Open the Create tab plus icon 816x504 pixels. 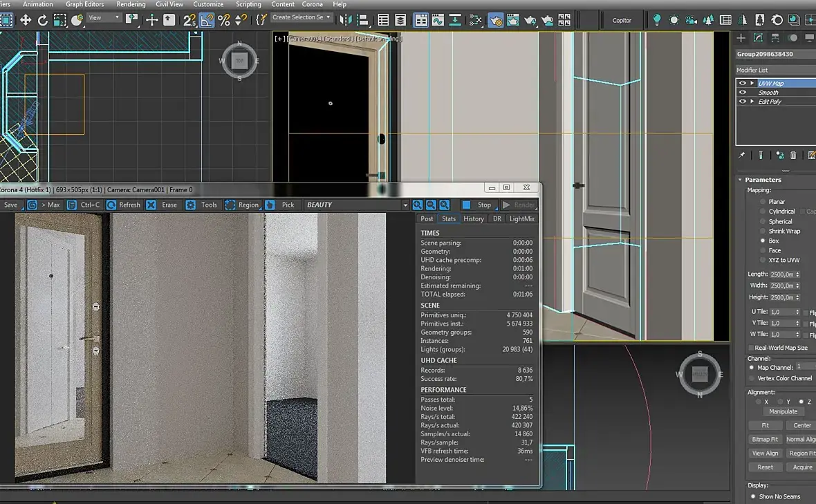(x=741, y=38)
